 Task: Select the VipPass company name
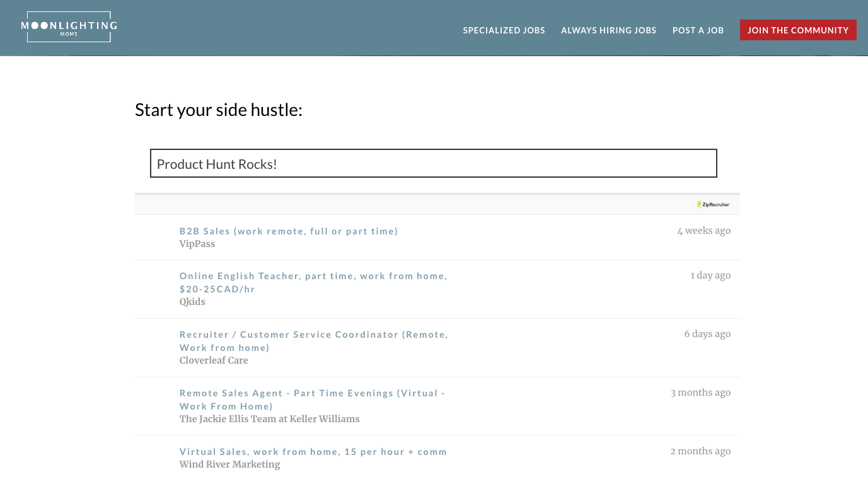pos(197,244)
